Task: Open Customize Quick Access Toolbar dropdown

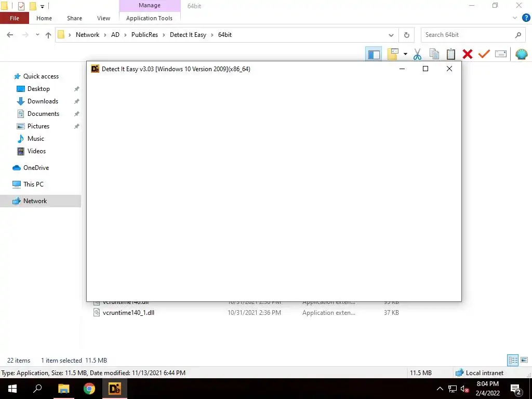Action: coord(43,6)
